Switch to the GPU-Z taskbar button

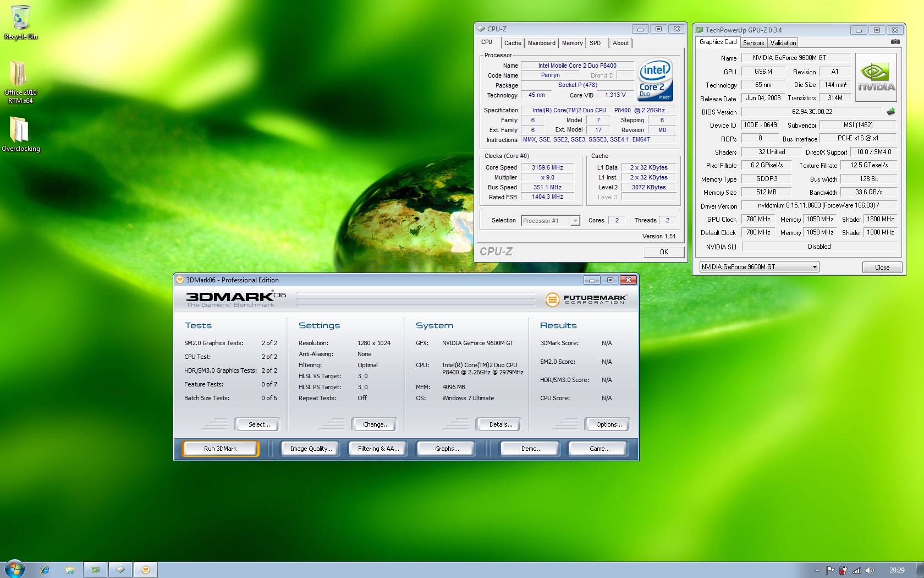tap(95, 570)
